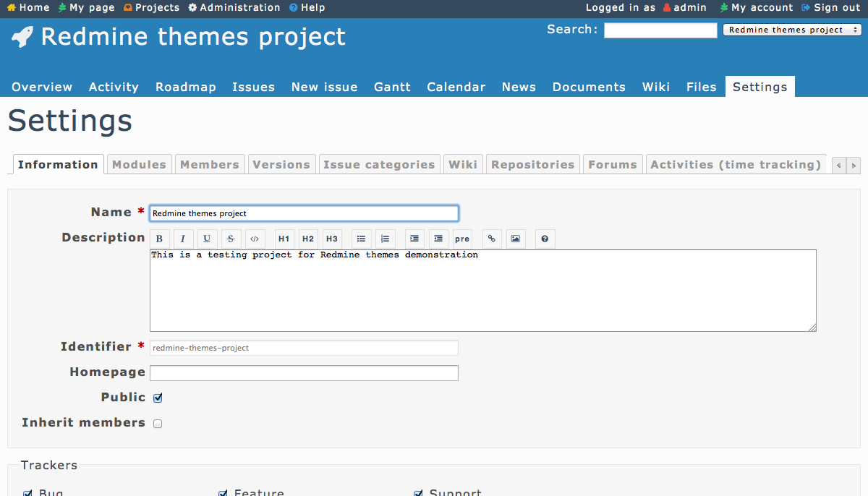Apply italic formatting in description toolbar
The height and width of the screenshot is (496, 868).
point(183,239)
